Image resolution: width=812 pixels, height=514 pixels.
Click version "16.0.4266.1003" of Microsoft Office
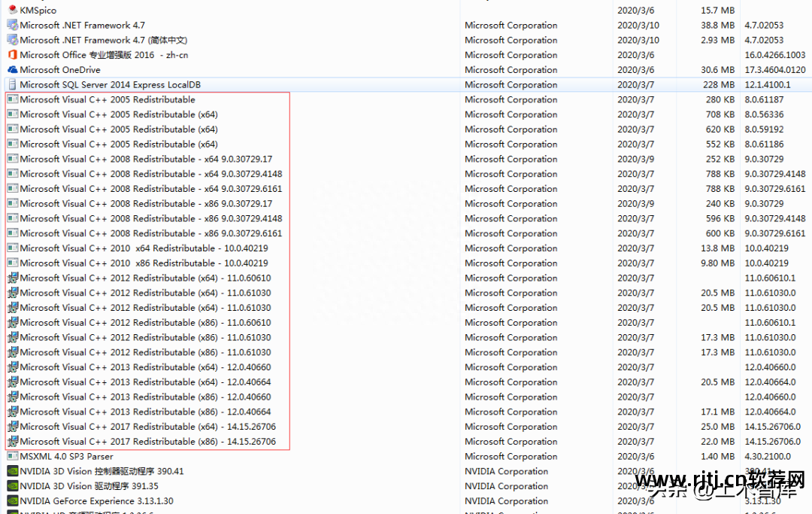click(775, 54)
